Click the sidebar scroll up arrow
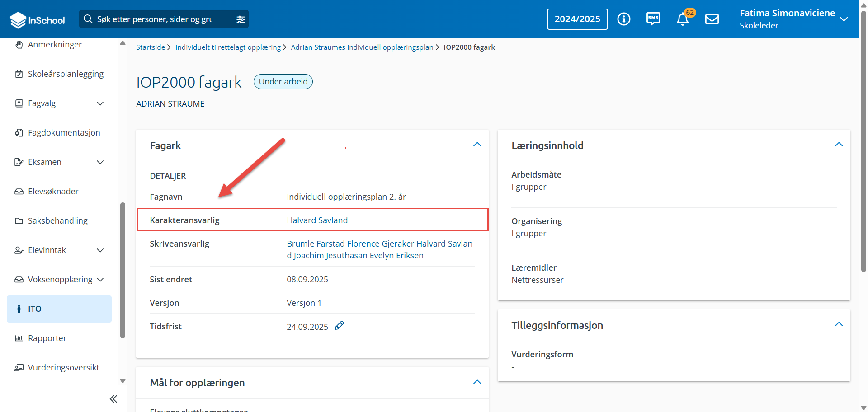This screenshot has width=868, height=412. [123, 43]
